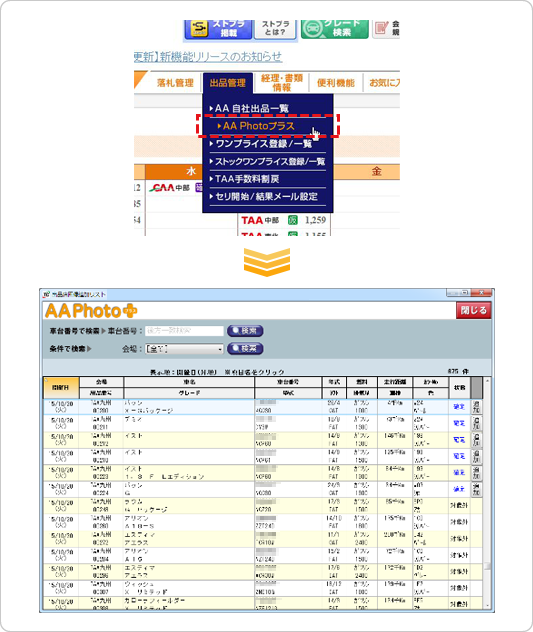This screenshot has height=632, width=533.
Task: Click the イスト 1.5F Lエディション car name
Action: click(x=164, y=476)
